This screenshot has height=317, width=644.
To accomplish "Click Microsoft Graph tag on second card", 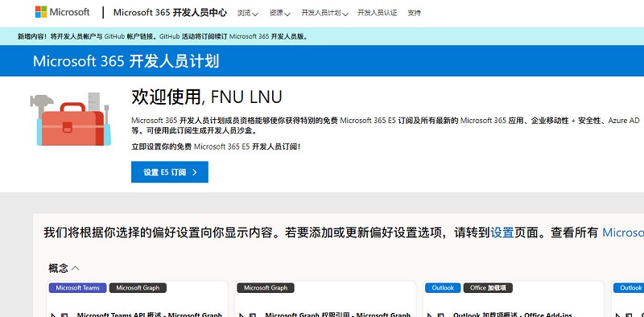I will 266,288.
